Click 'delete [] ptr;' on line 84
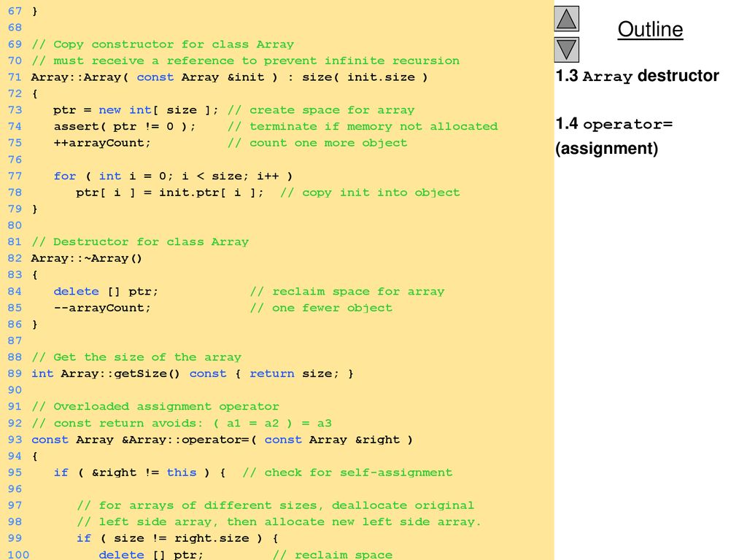 pos(106,292)
